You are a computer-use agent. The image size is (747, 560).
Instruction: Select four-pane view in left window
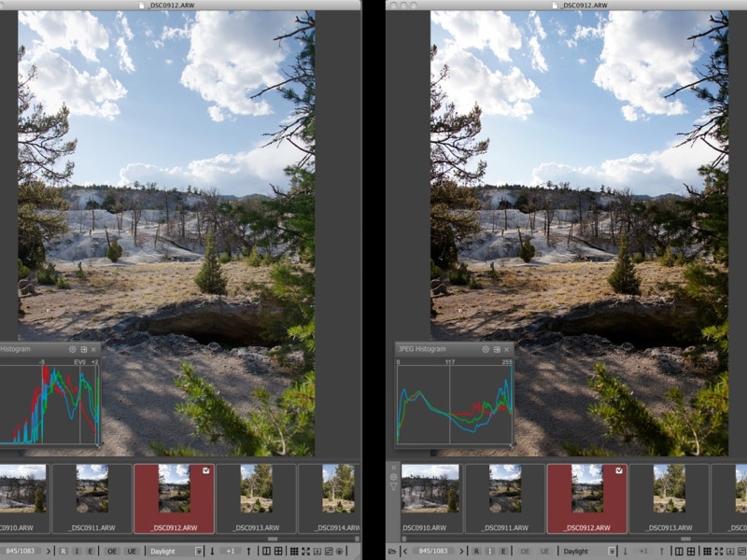(x=277, y=551)
